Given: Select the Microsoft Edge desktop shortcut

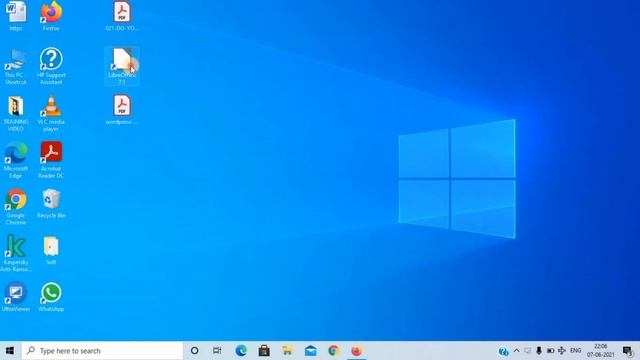Looking at the screenshot, I should 16,160.
